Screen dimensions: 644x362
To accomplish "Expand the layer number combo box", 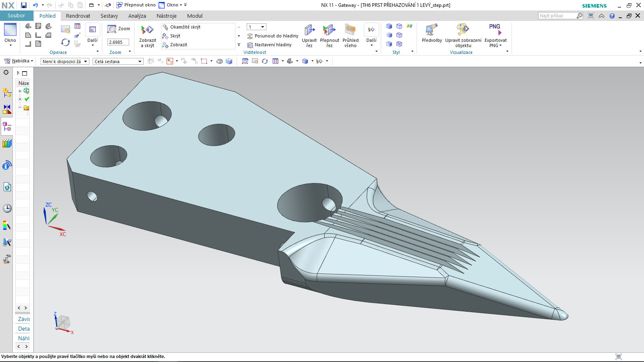I will coord(262,27).
